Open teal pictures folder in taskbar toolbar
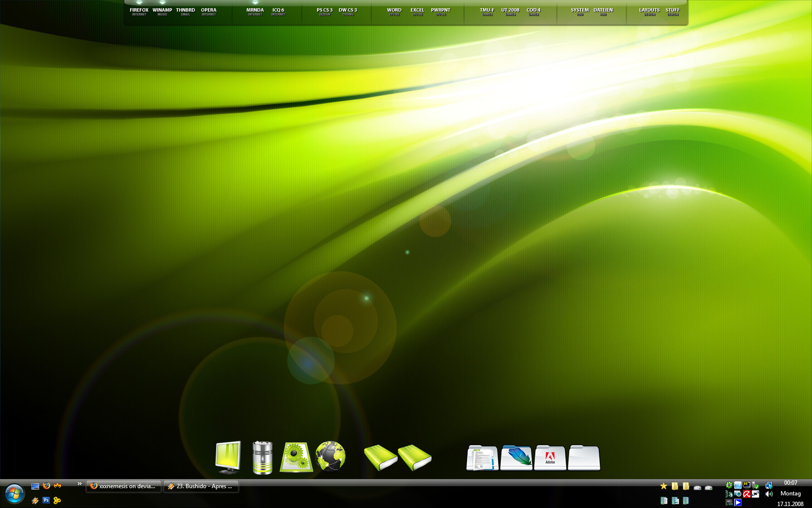 pyautogui.click(x=675, y=501)
